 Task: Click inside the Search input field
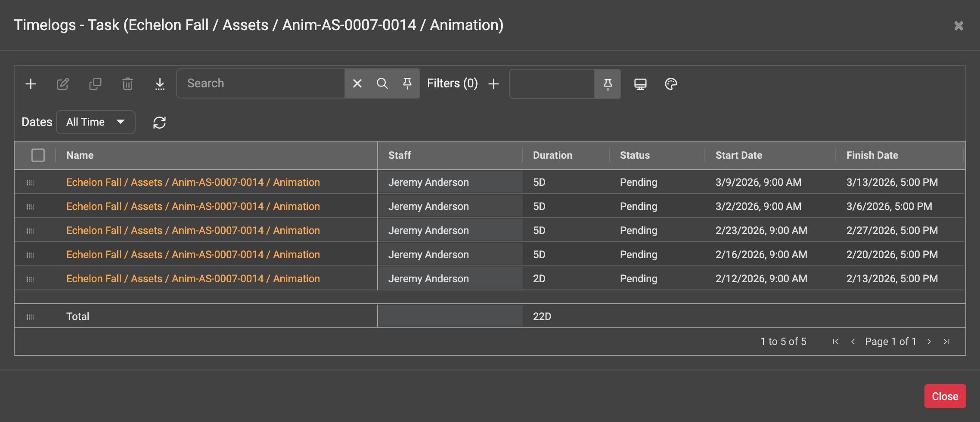pos(261,83)
